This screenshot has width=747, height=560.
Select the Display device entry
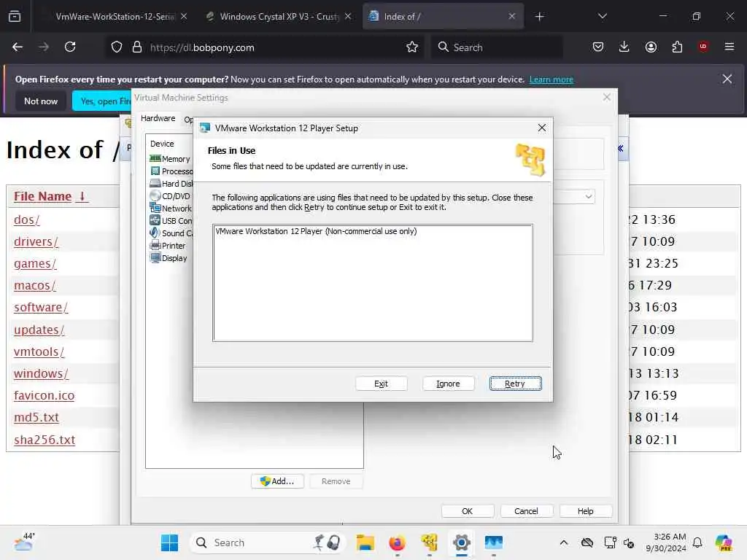(x=169, y=258)
